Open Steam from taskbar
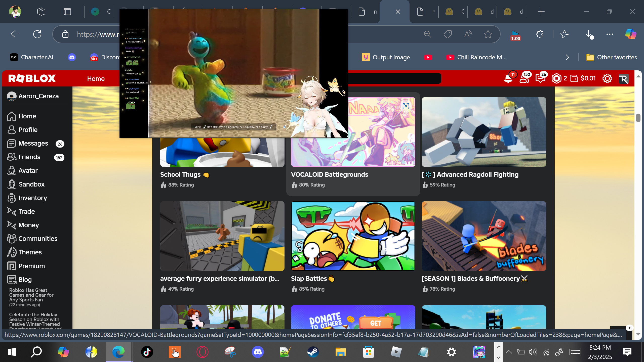644x362 pixels. pos(313,352)
